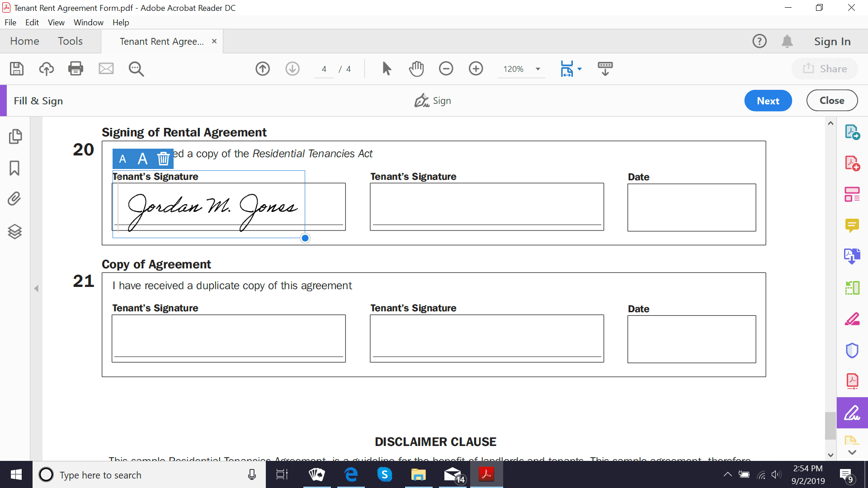Drag the signature resize handle slider
Viewport: 868px width, 488px height.
(x=305, y=238)
